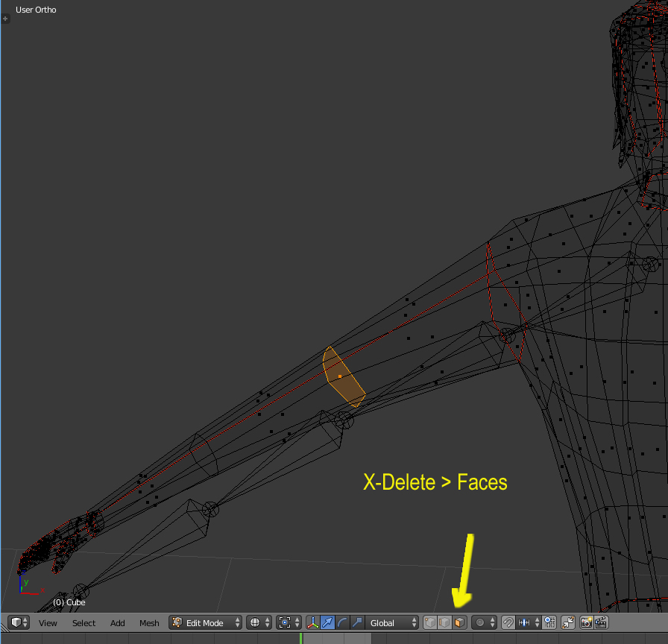668x644 pixels.
Task: Select the translate manipulator arrow icon
Action: coord(327,622)
